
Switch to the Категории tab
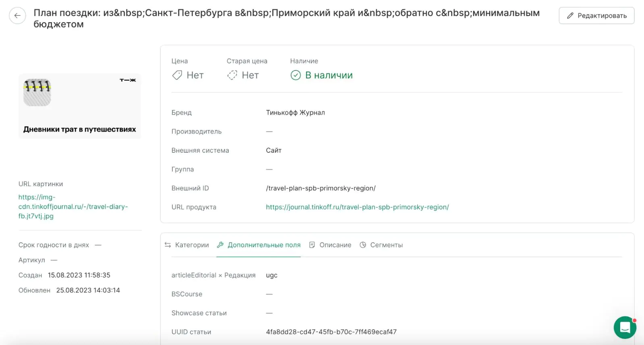(187, 245)
